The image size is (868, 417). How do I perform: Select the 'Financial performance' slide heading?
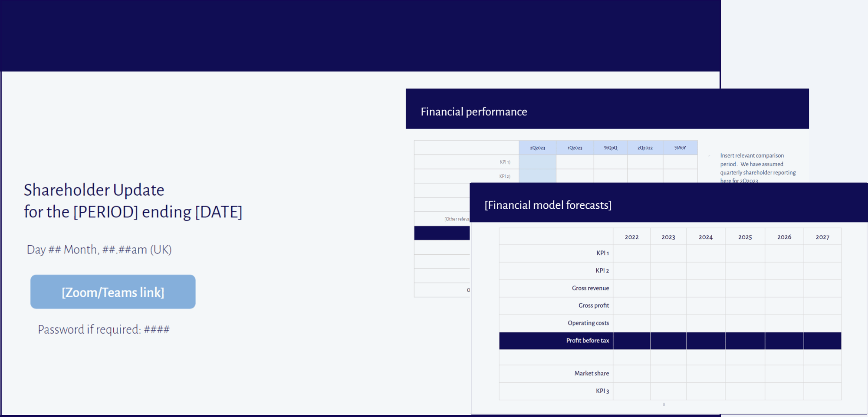click(x=474, y=112)
